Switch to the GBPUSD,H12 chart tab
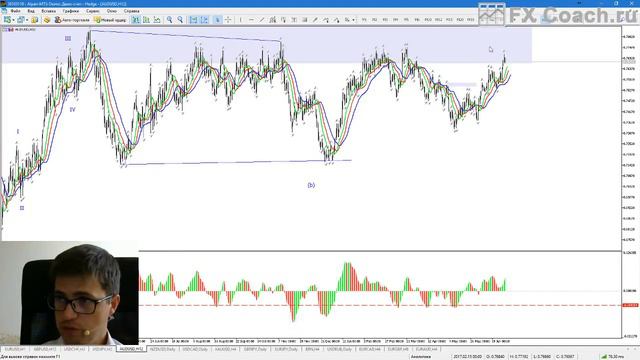Image resolution: width=640 pixels, height=360 pixels. tap(45, 349)
